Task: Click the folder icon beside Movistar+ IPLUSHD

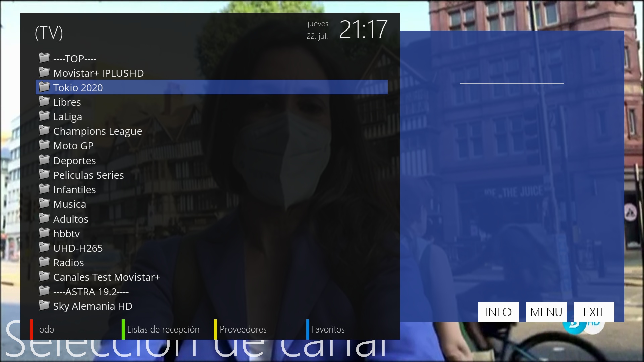Action: (44, 72)
